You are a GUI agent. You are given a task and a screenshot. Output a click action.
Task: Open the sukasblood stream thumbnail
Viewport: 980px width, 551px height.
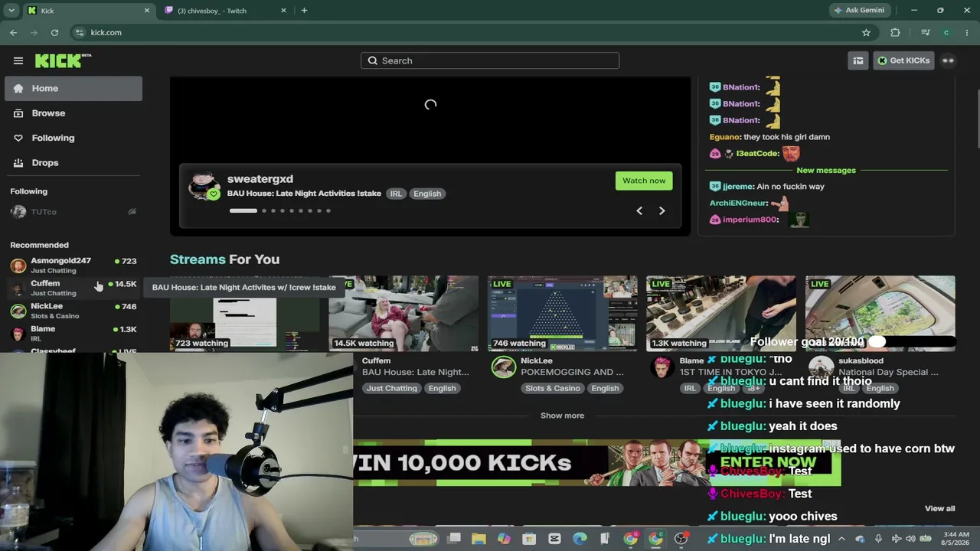click(x=880, y=313)
